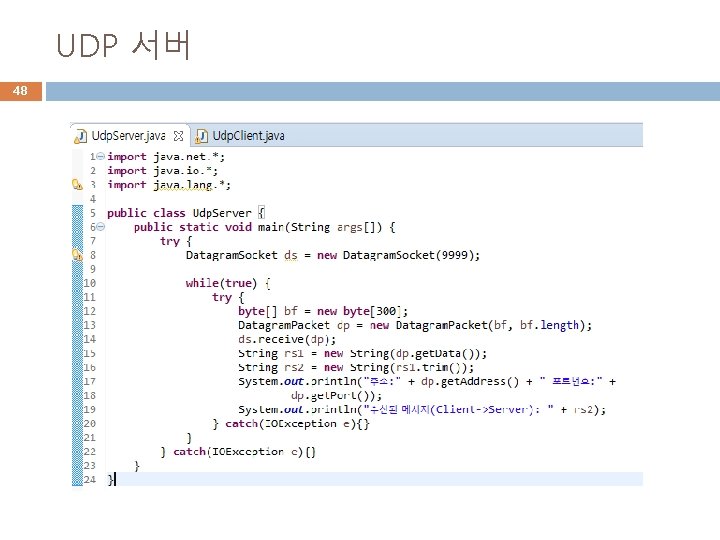Click the DatagramPacket declaration on line 13
Screen dimensions: 720x540
pos(415,325)
